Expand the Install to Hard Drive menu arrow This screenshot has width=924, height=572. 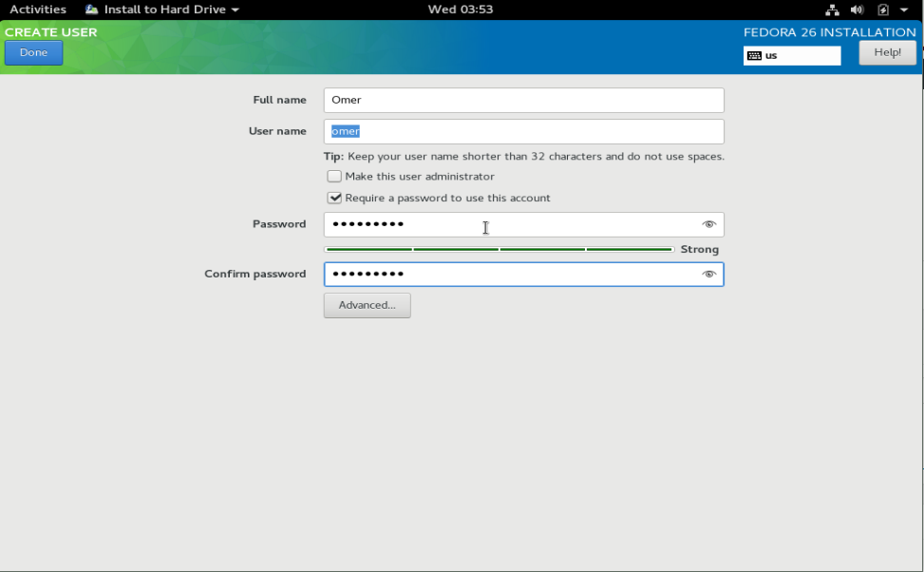click(x=236, y=10)
